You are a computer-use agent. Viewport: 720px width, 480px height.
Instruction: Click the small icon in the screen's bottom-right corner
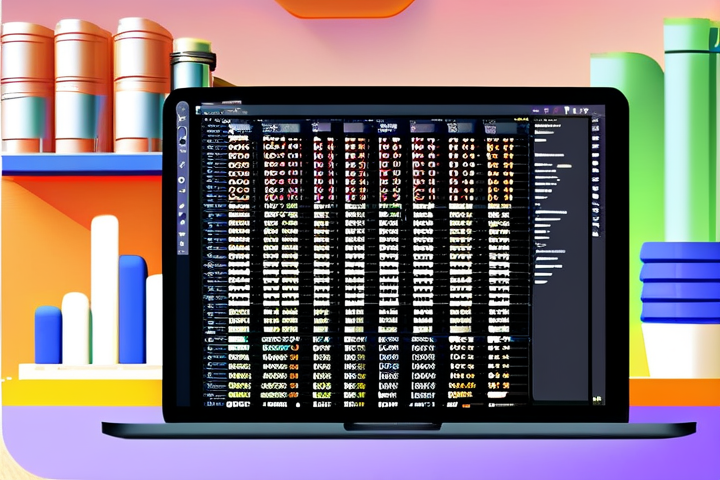click(x=598, y=400)
